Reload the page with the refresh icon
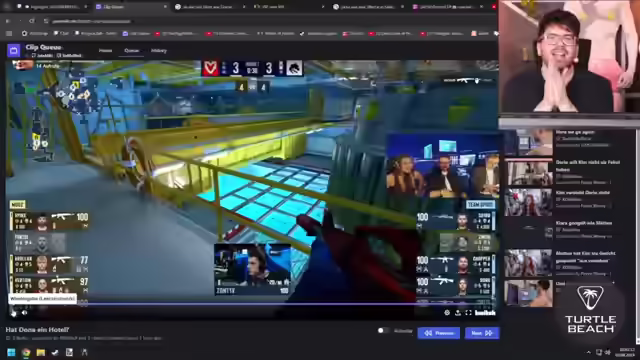Viewport: 640px width, 360px height. coord(32,21)
